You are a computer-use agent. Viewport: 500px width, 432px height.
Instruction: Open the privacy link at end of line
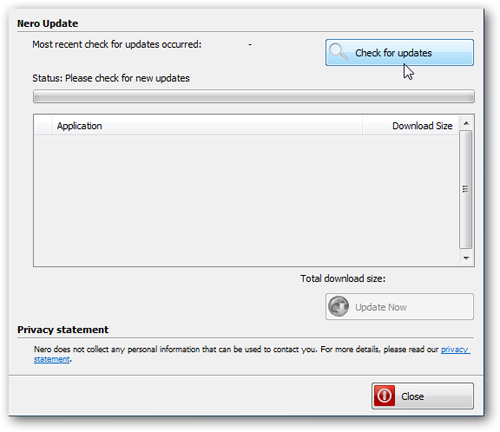pos(455,349)
